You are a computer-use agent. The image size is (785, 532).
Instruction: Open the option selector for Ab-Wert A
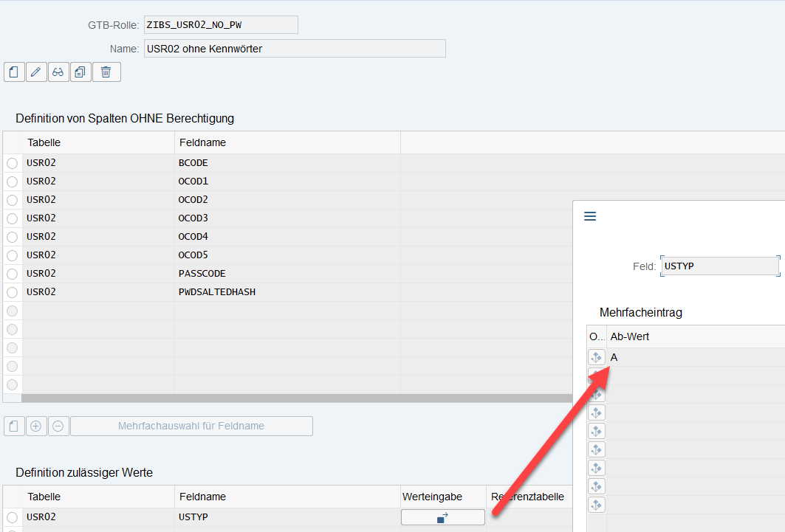point(596,357)
